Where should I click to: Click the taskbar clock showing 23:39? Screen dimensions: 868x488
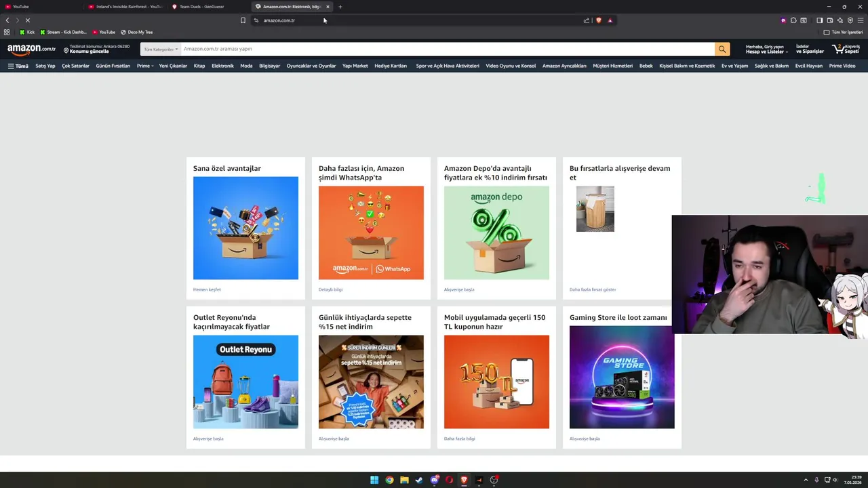coord(852,480)
